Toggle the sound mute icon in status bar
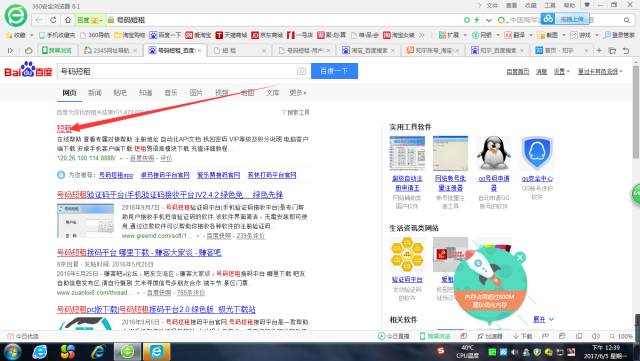 [596, 336]
